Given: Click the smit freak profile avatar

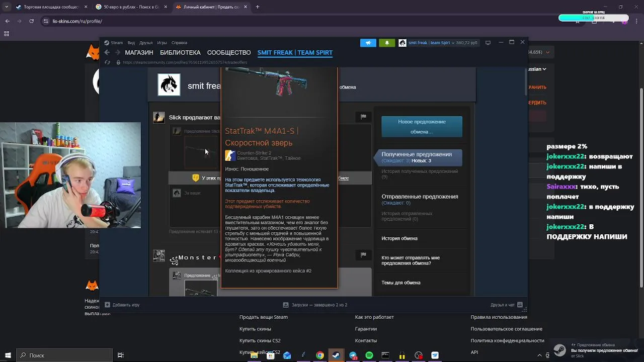Looking at the screenshot, I should click(x=169, y=84).
